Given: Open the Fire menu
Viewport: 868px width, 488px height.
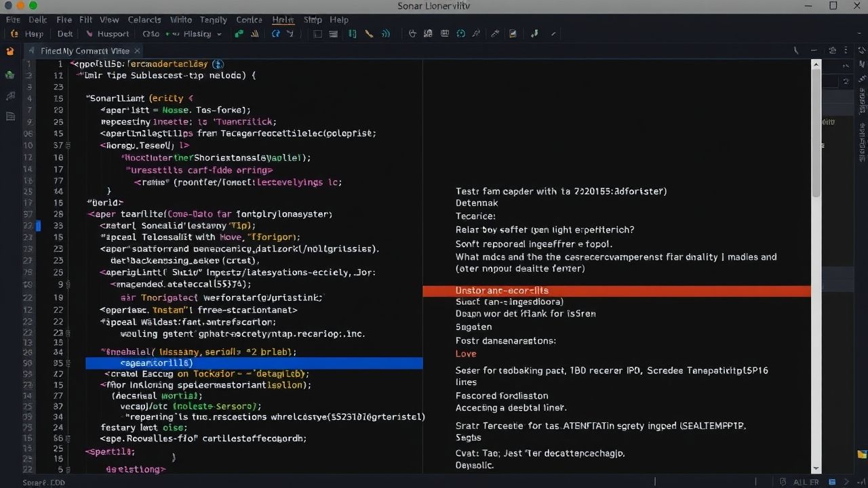Looking at the screenshot, I should (x=64, y=20).
